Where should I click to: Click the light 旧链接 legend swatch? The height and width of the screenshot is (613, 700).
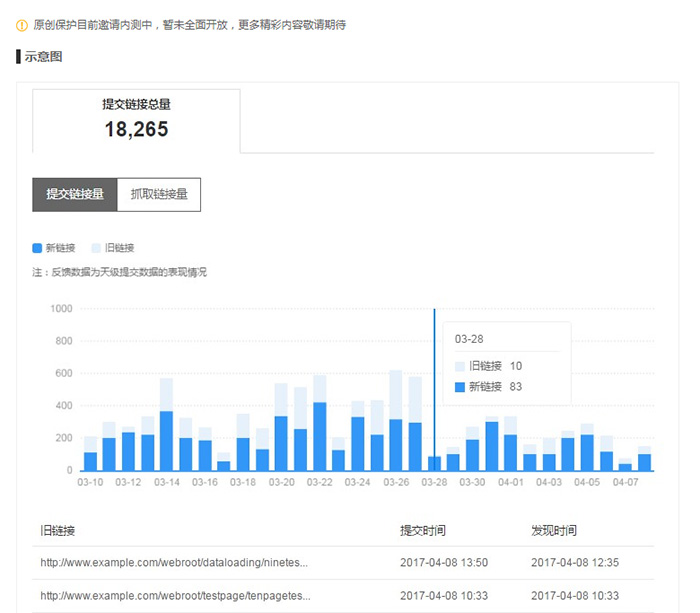tap(96, 248)
